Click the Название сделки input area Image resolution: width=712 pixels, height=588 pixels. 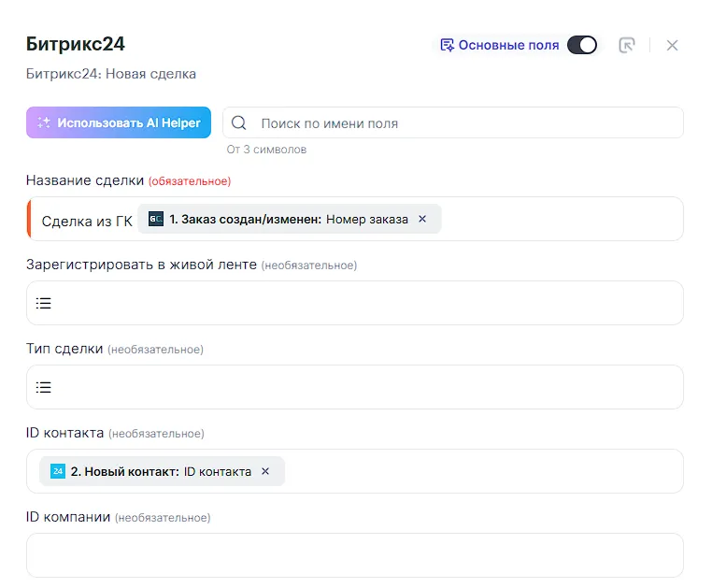pos(561,219)
